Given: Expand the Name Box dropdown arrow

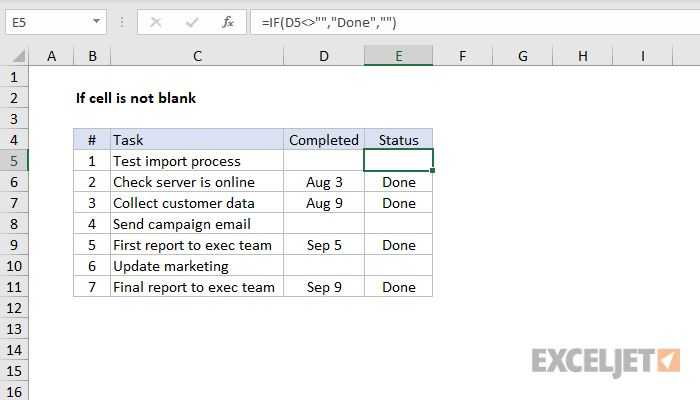Looking at the screenshot, I should [x=96, y=21].
